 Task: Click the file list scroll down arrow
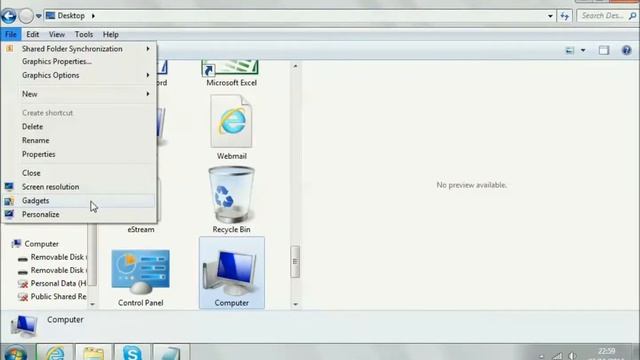tap(296, 304)
